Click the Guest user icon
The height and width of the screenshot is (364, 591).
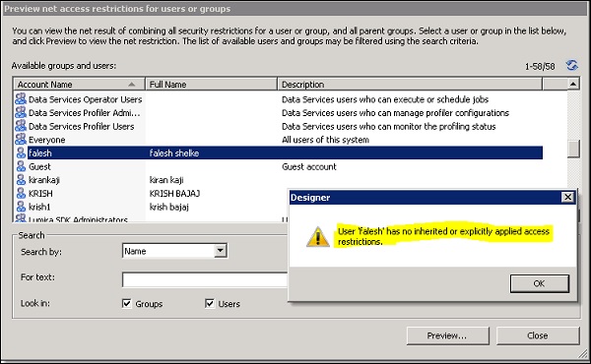[21, 166]
